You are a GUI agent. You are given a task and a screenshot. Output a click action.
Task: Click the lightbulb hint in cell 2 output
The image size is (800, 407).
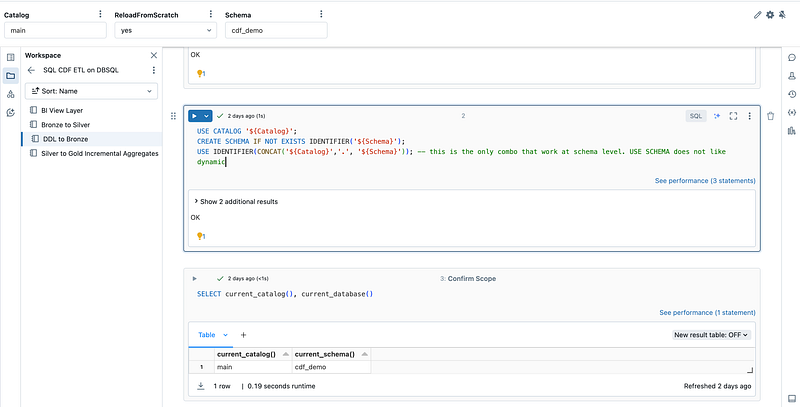tap(201, 236)
